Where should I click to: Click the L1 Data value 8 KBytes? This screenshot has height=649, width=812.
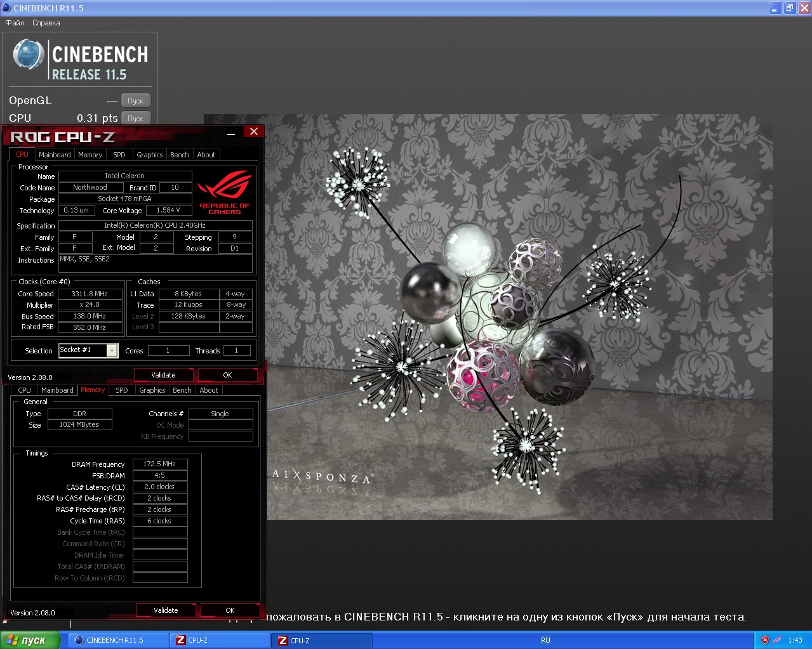click(189, 294)
